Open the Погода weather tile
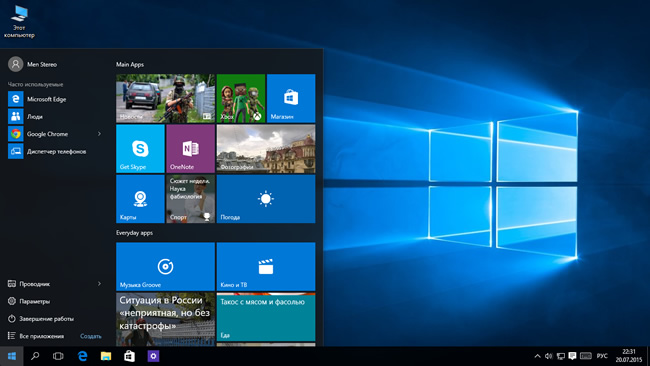Image resolution: width=650 pixels, height=366 pixels. point(266,199)
